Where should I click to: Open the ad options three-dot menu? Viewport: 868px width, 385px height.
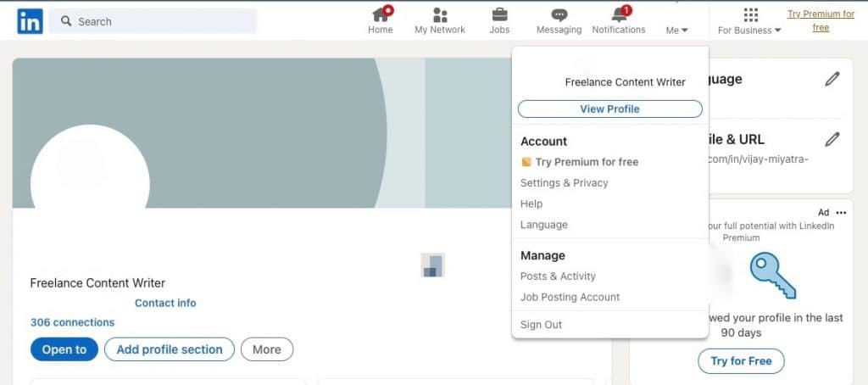click(842, 213)
